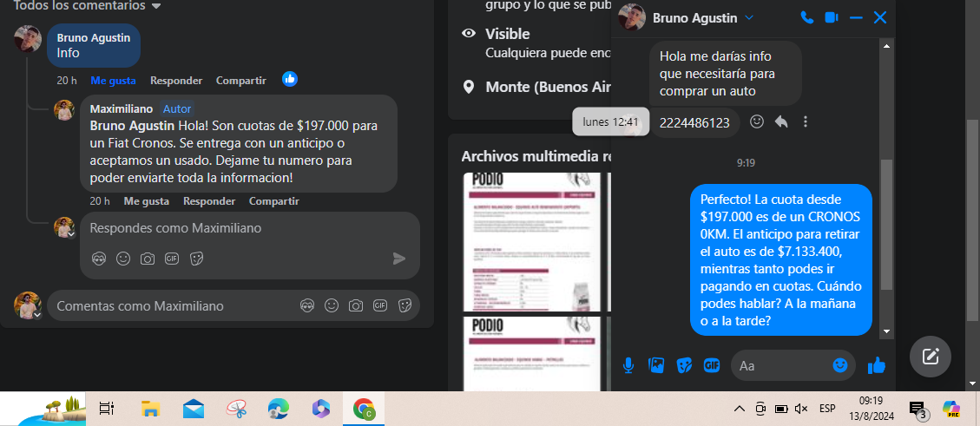Open Google Chrome from the taskbar
This screenshot has height=426, width=980.
(364, 409)
